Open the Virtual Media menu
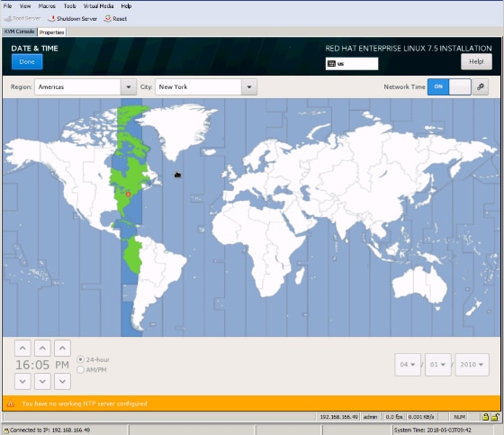Screen dimensions: 504x435 click(x=98, y=5)
